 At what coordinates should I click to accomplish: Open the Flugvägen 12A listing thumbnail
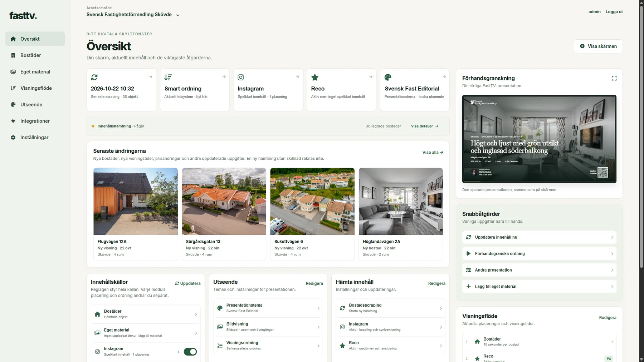pos(136,202)
